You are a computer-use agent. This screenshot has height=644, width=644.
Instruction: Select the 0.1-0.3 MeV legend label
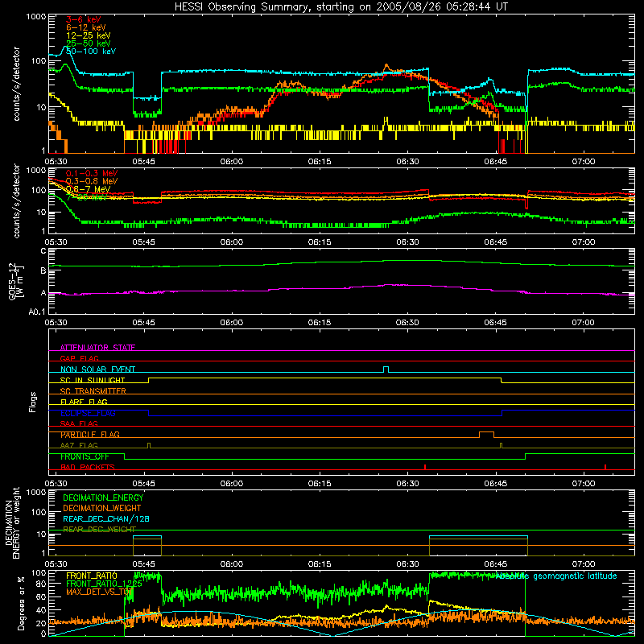click(x=92, y=173)
